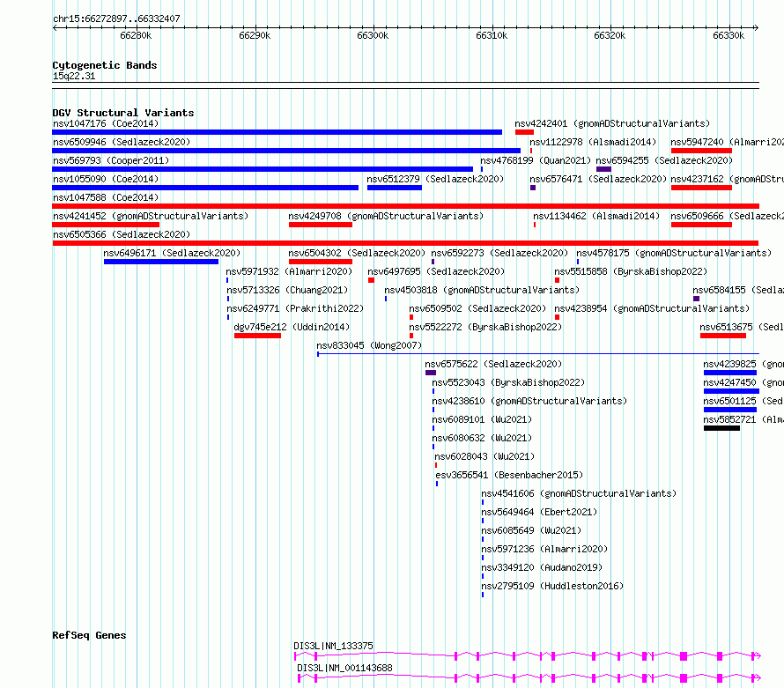Click the 15q22.31 cytogenetic band label
784x688 pixels.
pyautogui.click(x=74, y=76)
